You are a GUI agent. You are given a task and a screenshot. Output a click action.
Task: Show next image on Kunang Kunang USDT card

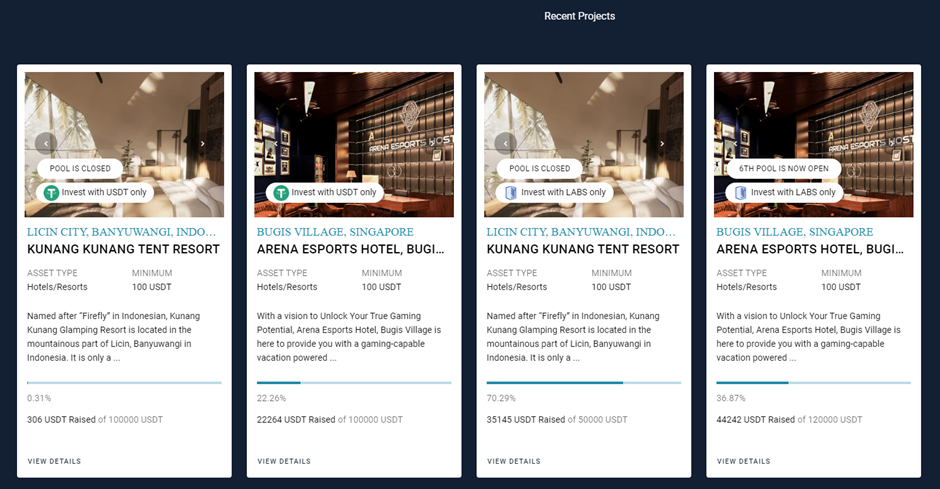(x=203, y=143)
